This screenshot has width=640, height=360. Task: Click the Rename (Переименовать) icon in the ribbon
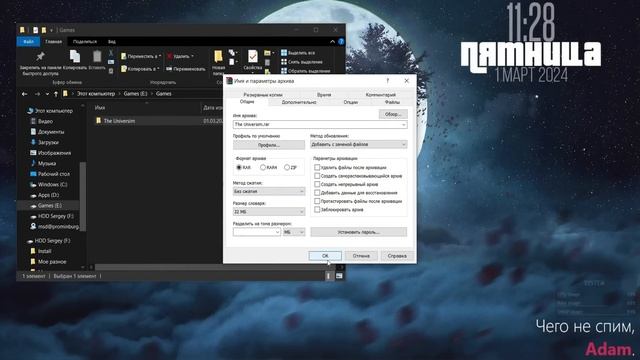pyautogui.click(x=169, y=69)
